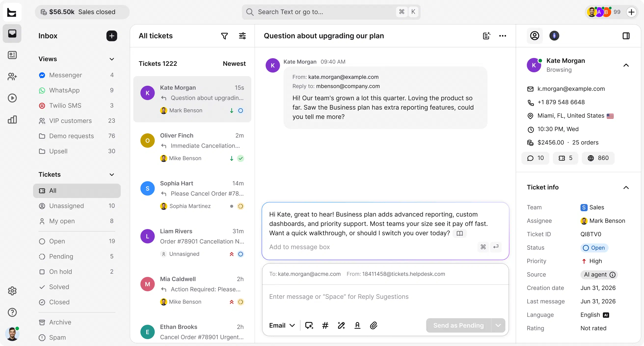Open the ticket list display settings sliders
Image resolution: width=644 pixels, height=346 pixels.
click(242, 36)
